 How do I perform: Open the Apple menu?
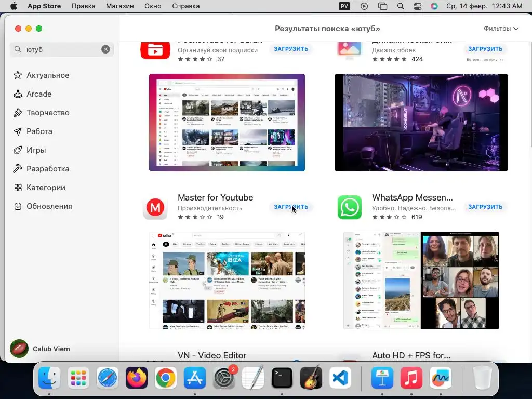click(x=14, y=6)
